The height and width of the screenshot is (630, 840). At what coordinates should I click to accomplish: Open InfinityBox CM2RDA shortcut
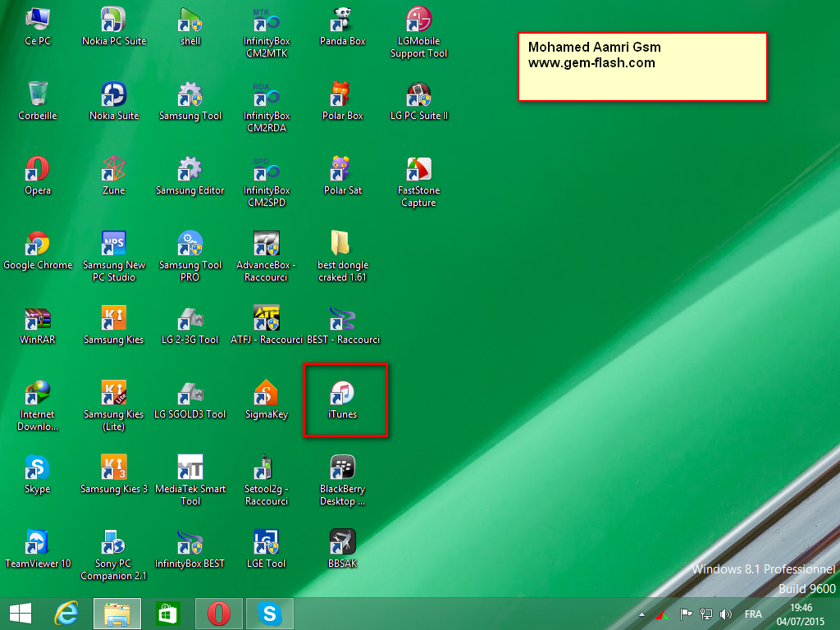(x=267, y=107)
